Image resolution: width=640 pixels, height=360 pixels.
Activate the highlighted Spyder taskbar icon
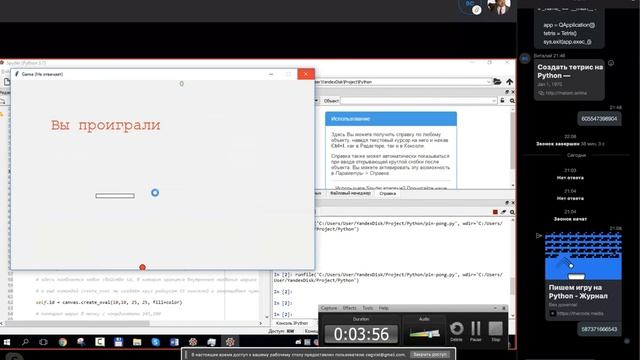click(230, 342)
